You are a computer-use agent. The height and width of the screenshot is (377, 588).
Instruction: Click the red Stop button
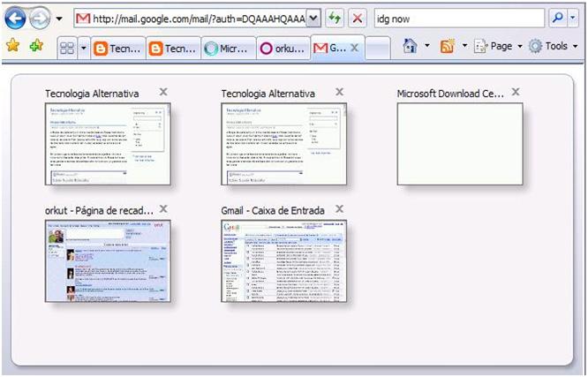coord(358,18)
